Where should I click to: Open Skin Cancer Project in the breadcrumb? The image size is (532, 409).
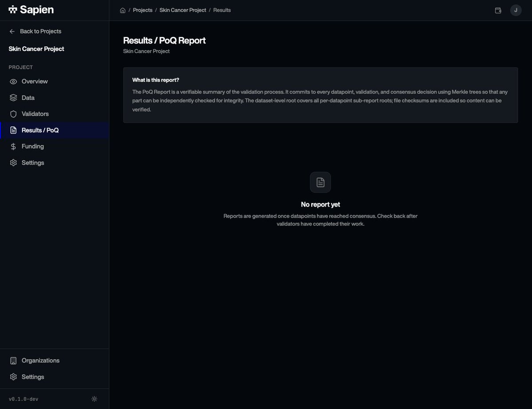point(183,10)
